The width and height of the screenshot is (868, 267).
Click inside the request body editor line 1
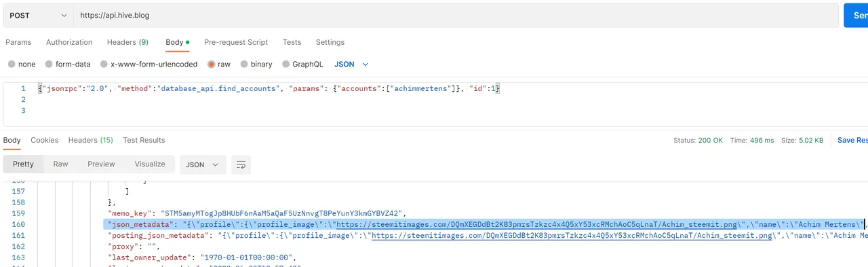coord(269,88)
